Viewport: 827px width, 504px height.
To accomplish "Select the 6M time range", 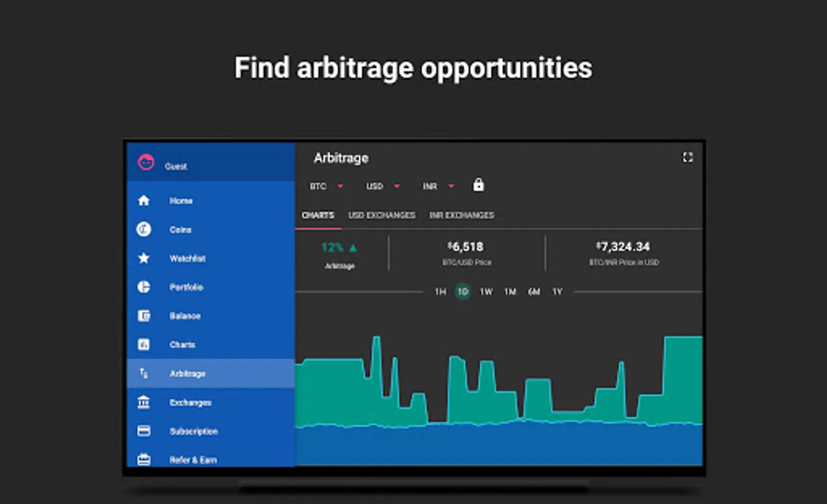I will (x=534, y=291).
